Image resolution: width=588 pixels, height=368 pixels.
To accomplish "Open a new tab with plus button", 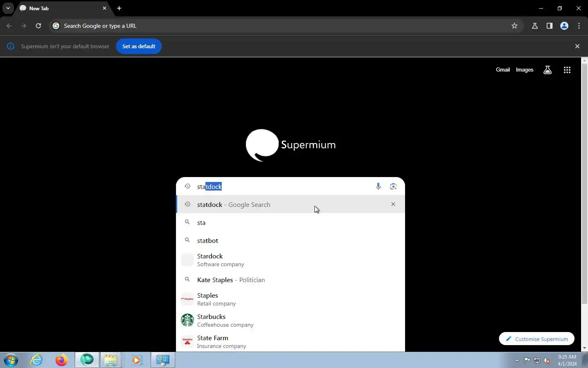I will [119, 8].
